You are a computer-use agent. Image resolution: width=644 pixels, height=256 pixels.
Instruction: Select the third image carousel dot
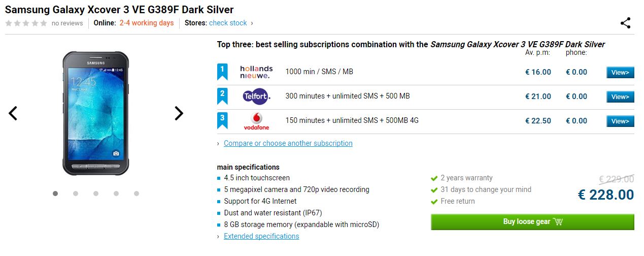coord(96,194)
